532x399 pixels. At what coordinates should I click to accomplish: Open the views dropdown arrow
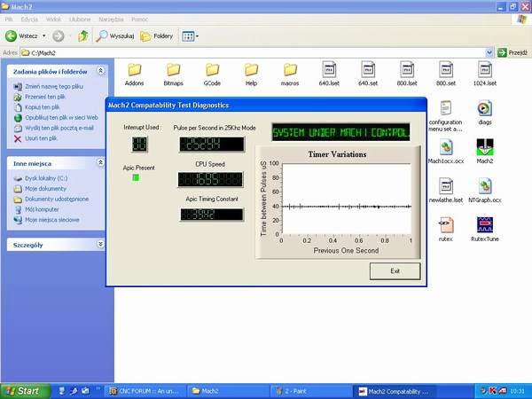point(197,36)
